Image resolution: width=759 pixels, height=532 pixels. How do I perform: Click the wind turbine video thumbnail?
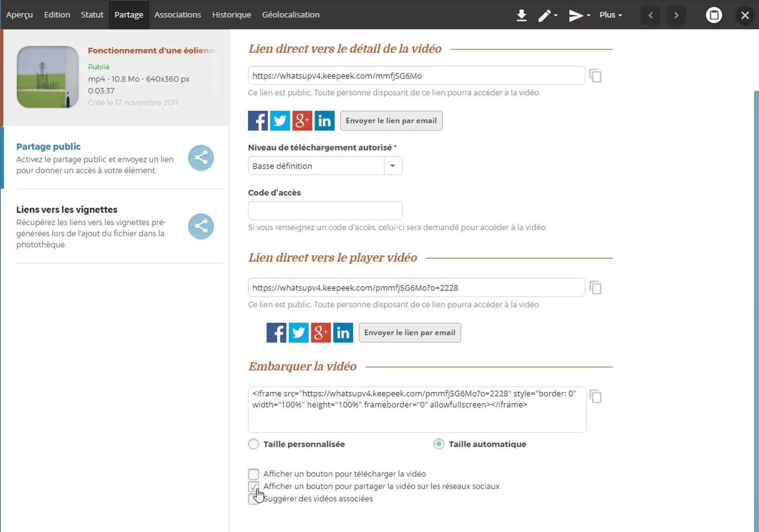click(47, 77)
